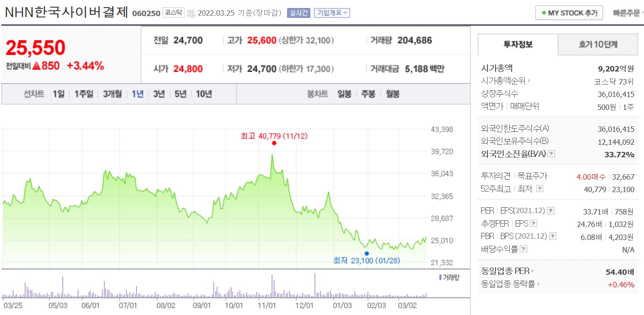Screen dimensions: 644x315
Task: Select the 1년 line chart range
Action: coord(138,94)
